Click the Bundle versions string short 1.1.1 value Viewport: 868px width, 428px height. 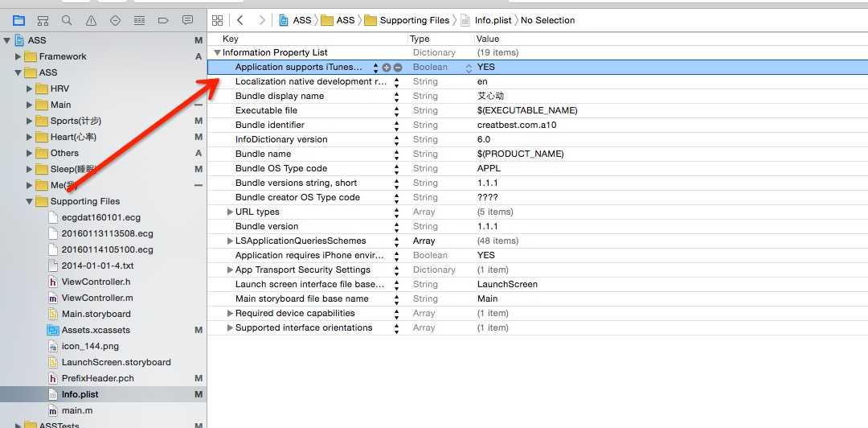(x=487, y=183)
